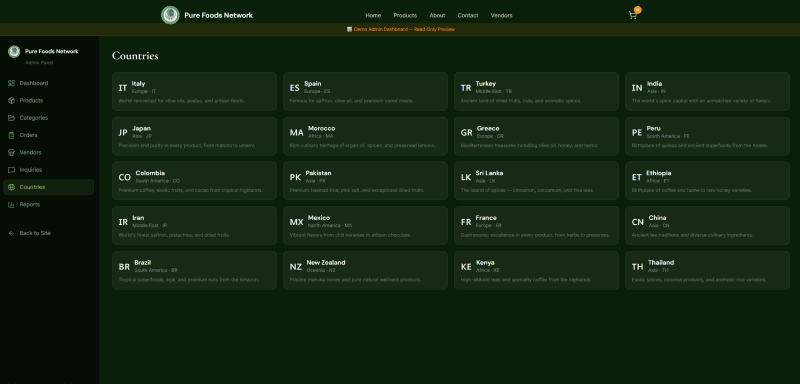Screen dimensions: 800x384
Task: Click the Admin Panel label under sidebar logo
Action: tap(39, 63)
